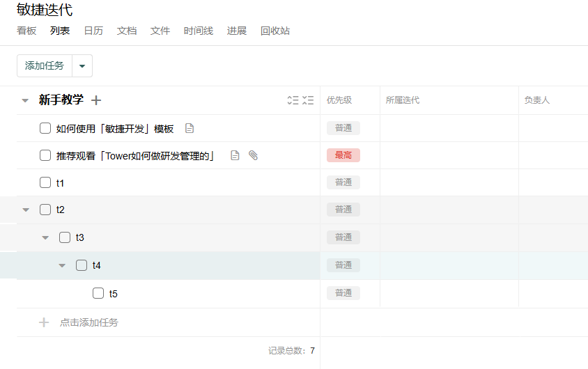Open the paperclip attachment icon on the 推荐观看 task
Screen dimensions: 588x369
coord(253,155)
